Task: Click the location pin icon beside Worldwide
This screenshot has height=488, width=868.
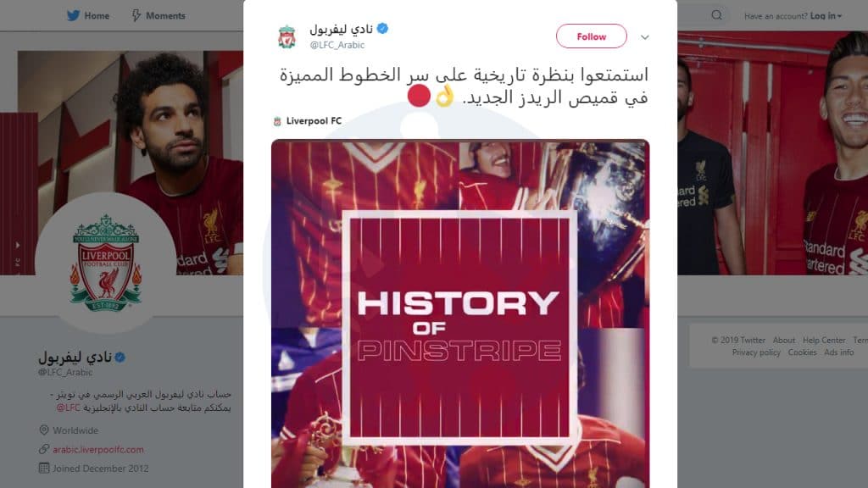Action: [x=44, y=430]
